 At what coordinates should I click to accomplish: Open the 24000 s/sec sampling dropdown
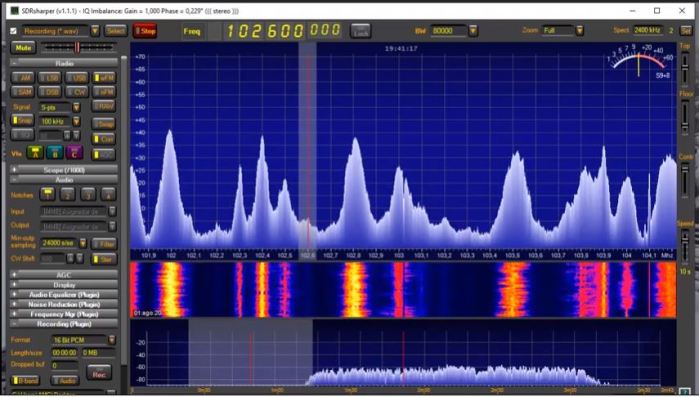pos(82,243)
